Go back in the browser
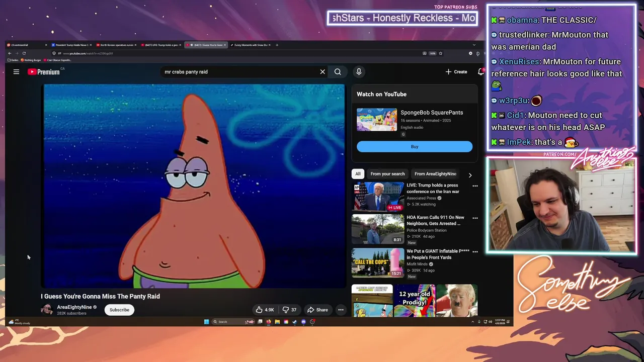Image resolution: width=644 pixels, height=362 pixels. (10, 53)
